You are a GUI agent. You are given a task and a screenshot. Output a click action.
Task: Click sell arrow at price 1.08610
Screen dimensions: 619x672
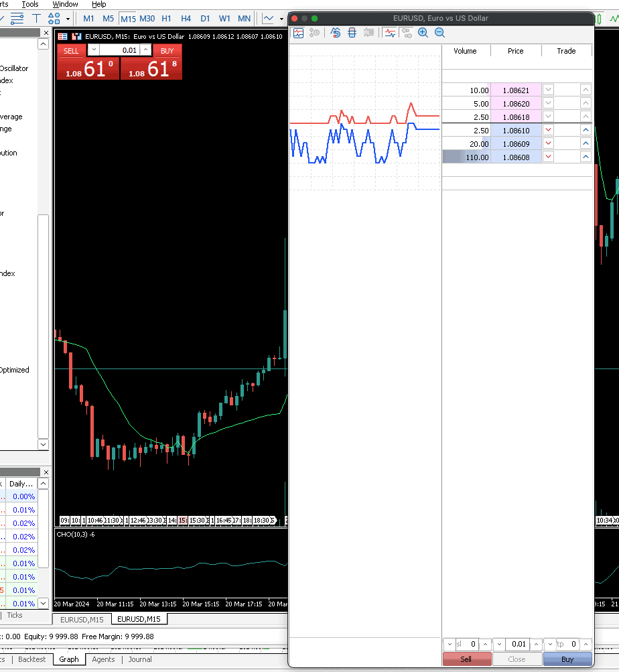click(x=548, y=130)
